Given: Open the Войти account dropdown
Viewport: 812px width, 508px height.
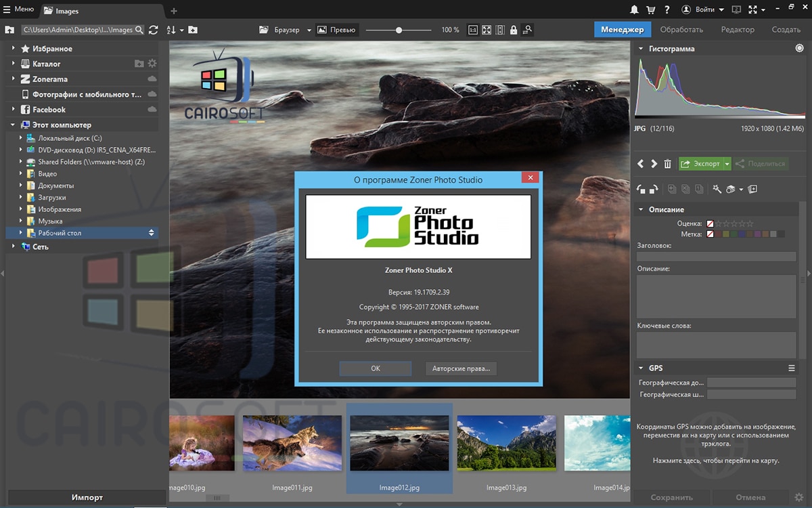Looking at the screenshot, I should click(x=702, y=10).
